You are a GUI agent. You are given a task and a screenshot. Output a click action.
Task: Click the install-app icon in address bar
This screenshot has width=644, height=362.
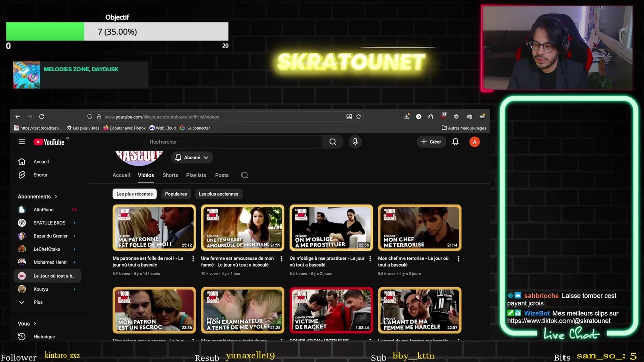(x=349, y=116)
